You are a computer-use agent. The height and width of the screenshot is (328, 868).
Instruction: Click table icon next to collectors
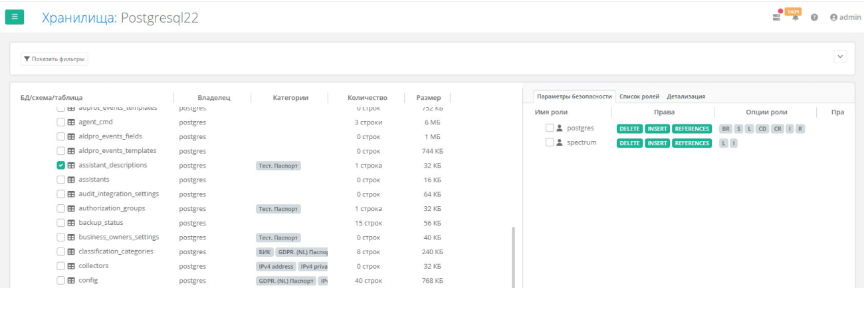(71, 266)
